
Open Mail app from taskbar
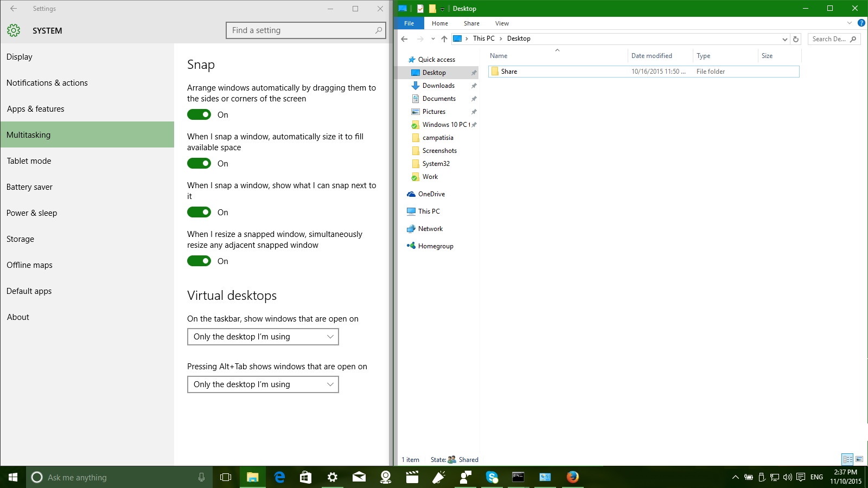point(359,477)
